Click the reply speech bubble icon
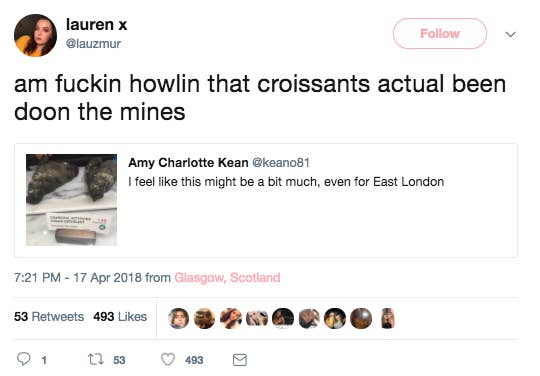The height and width of the screenshot is (376, 540). tap(24, 359)
